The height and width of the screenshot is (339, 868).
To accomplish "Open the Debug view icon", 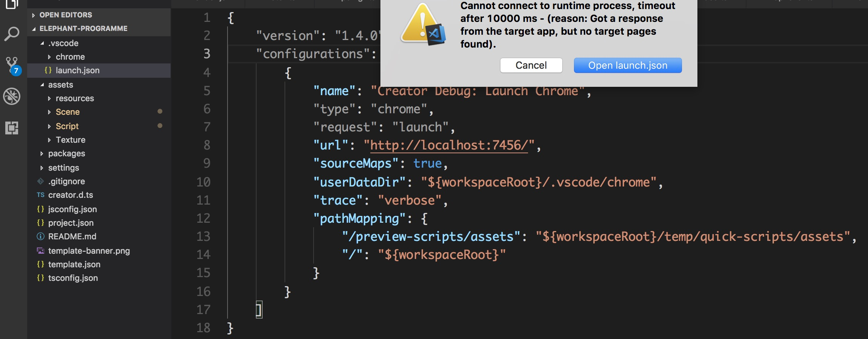I will click(x=12, y=96).
